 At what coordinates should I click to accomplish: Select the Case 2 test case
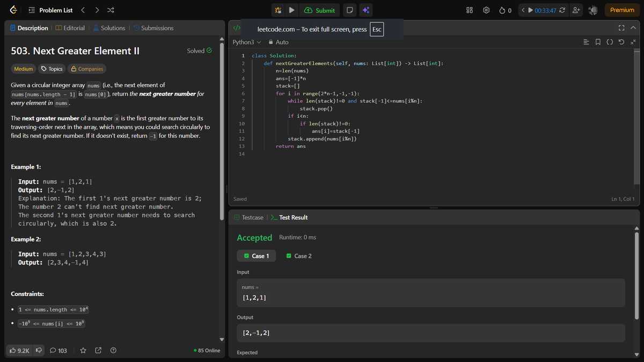pyautogui.click(x=299, y=256)
